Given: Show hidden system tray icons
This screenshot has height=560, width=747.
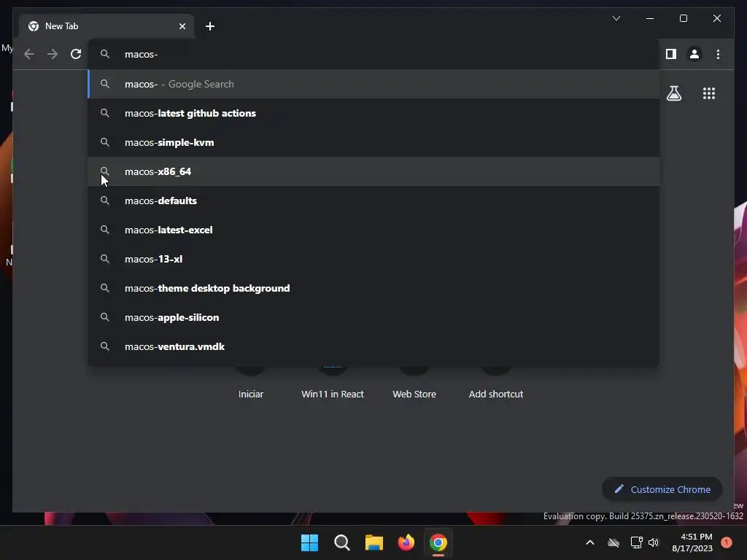Looking at the screenshot, I should tap(589, 542).
